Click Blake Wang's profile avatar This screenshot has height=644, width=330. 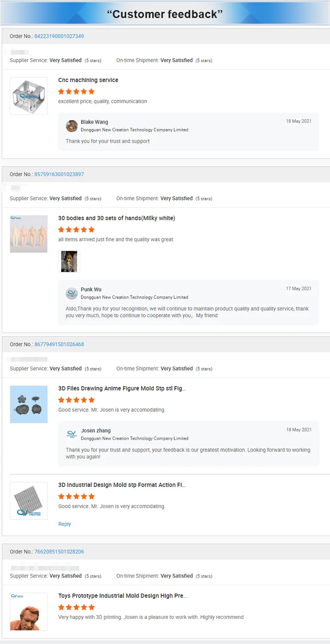point(72,126)
